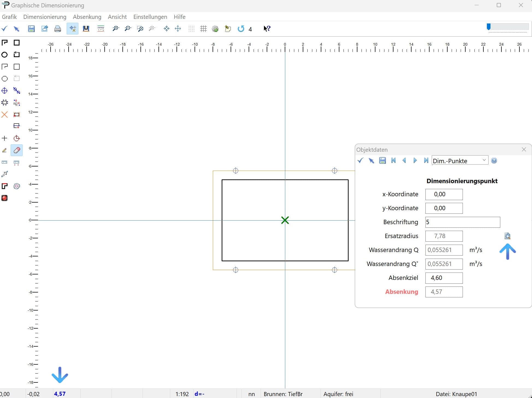Go to next record in Objektdaten
The height and width of the screenshot is (398, 532).
415,160
